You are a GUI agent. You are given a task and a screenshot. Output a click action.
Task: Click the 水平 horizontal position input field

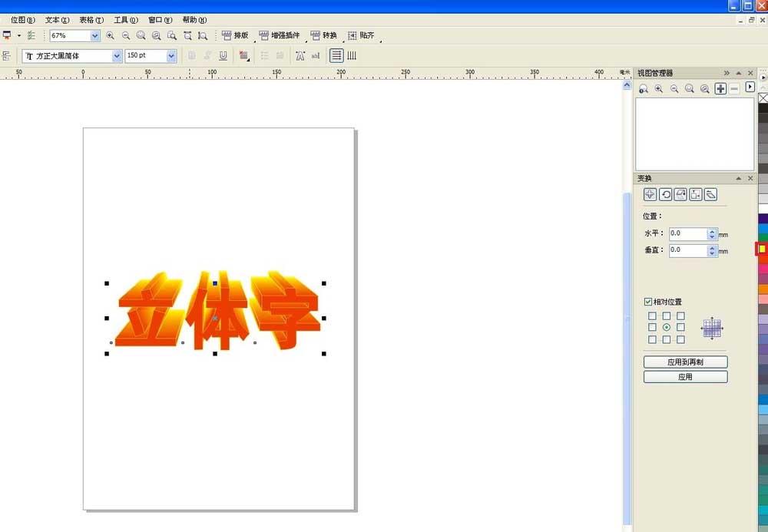tap(688, 234)
